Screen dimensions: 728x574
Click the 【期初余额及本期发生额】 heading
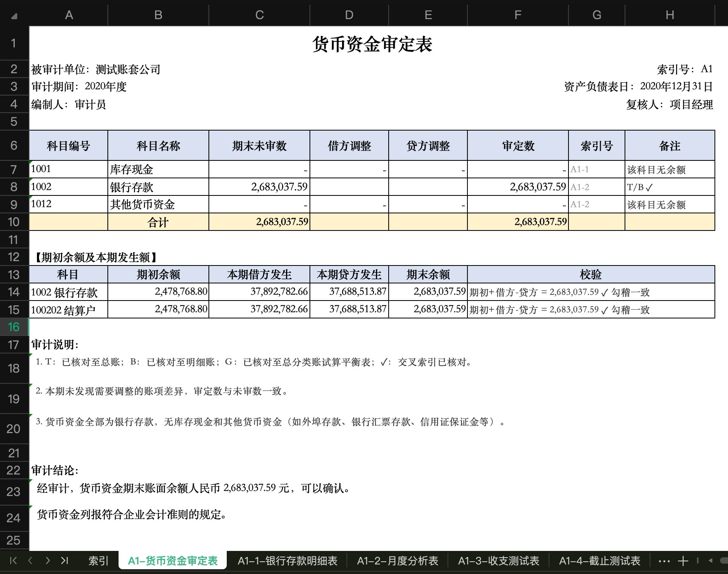(95, 258)
